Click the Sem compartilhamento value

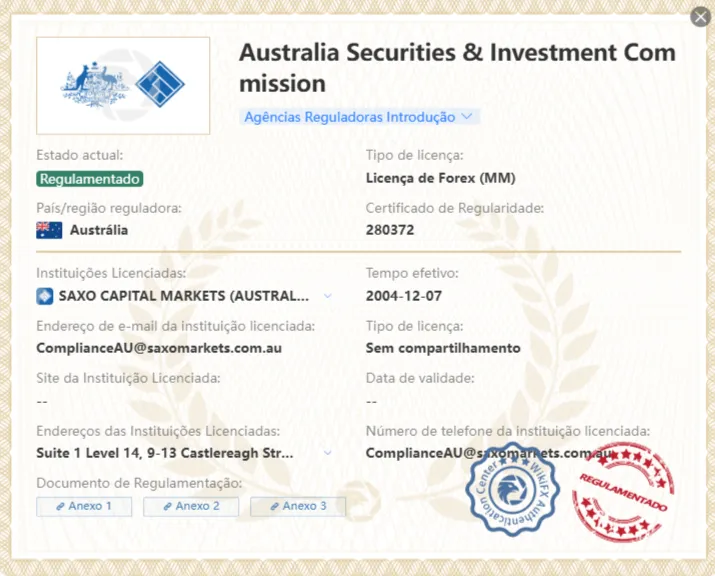[443, 348]
